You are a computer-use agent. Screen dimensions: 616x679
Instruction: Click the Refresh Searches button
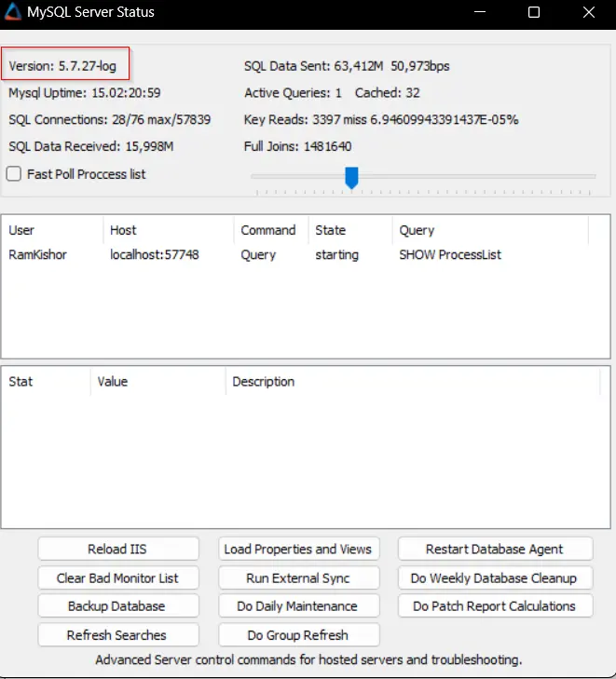pos(117,635)
